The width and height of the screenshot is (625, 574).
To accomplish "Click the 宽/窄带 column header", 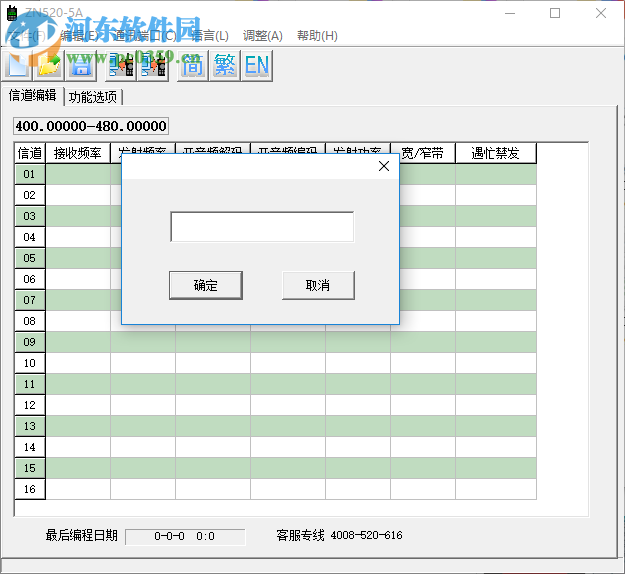I will (x=423, y=153).
